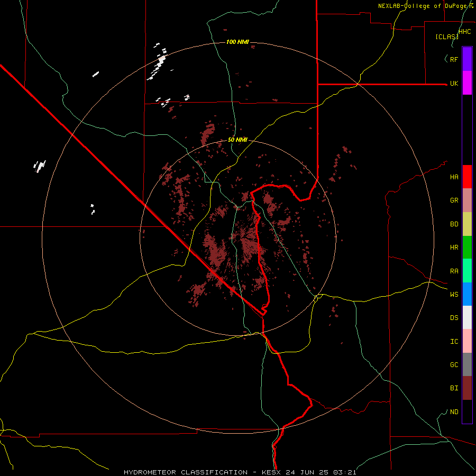Click the HA legend label
This screenshot has height=476, width=476.
coord(454,177)
